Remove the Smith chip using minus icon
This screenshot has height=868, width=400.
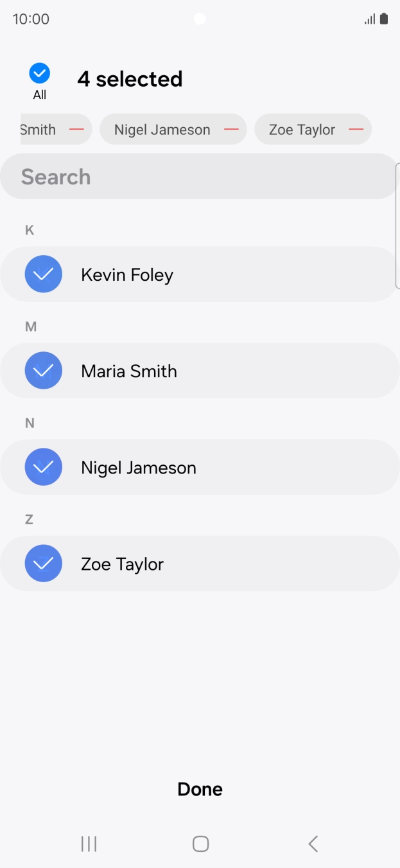(76, 130)
